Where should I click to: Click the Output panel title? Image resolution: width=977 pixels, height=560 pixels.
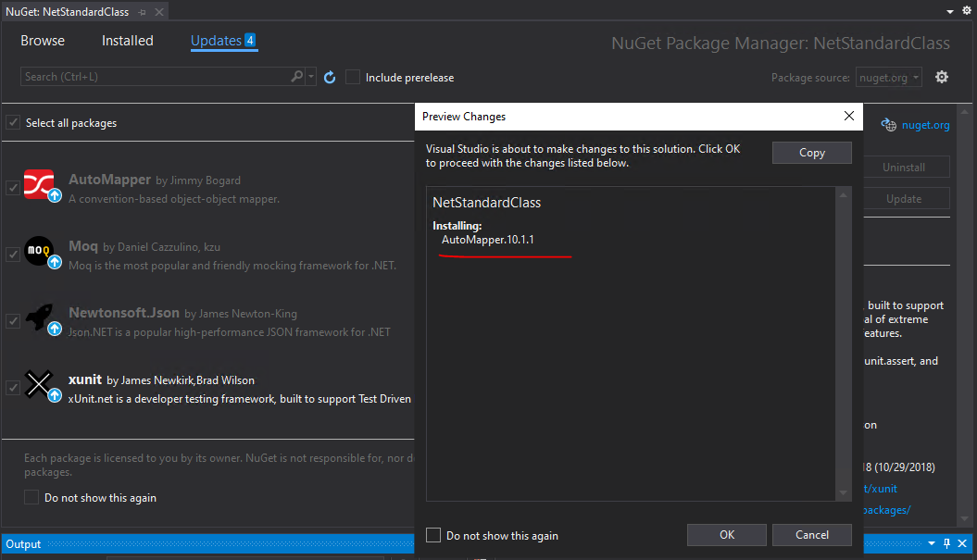pyautogui.click(x=23, y=544)
